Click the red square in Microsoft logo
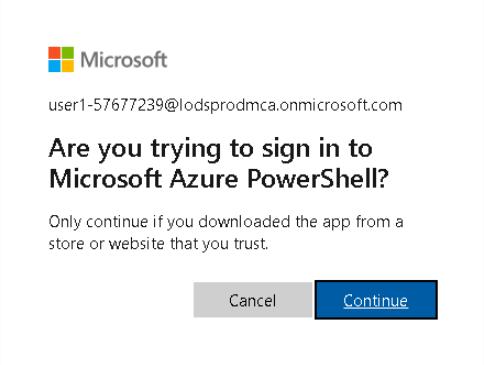The width and height of the screenshot is (484, 365). point(54,53)
